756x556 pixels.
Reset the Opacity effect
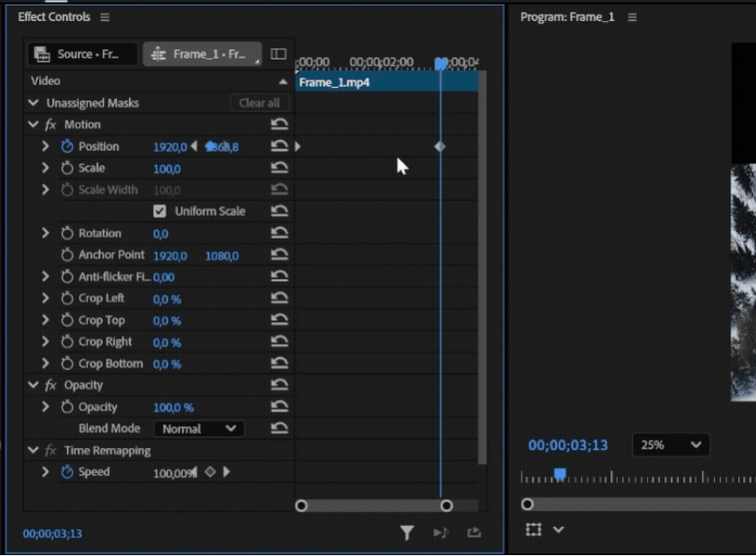(x=279, y=385)
